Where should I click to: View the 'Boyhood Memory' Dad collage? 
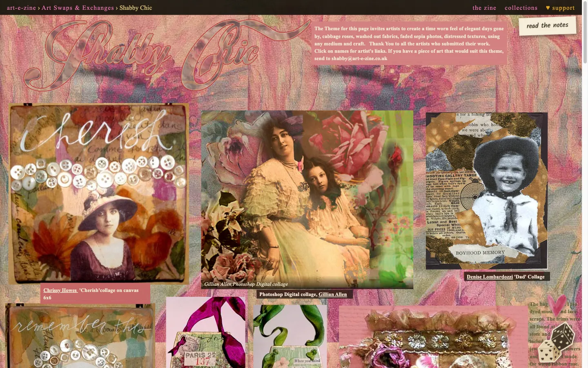(x=487, y=191)
